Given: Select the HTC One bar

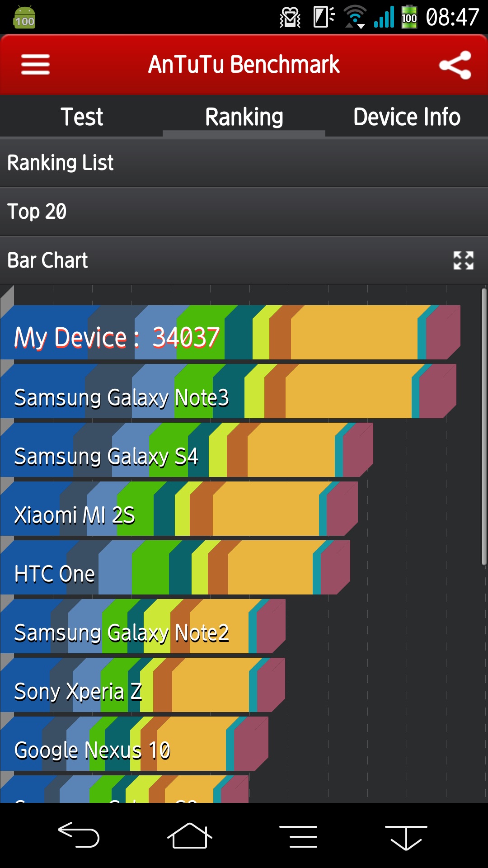Looking at the screenshot, I should (175, 567).
